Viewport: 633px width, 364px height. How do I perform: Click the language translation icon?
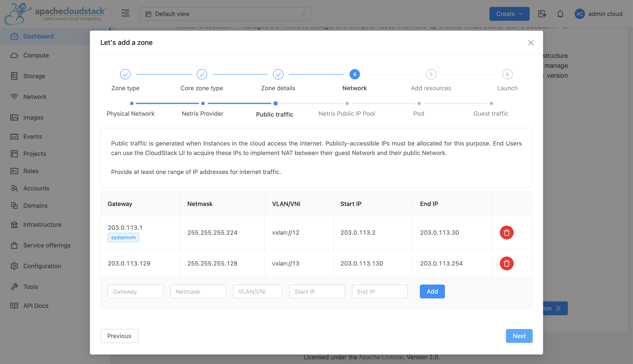point(542,14)
